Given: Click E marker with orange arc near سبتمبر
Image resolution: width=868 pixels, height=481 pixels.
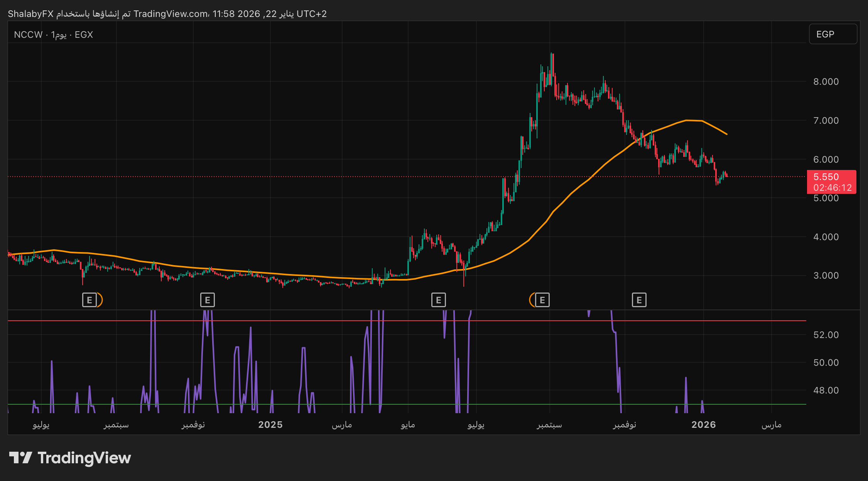Looking at the screenshot, I should [x=542, y=300].
